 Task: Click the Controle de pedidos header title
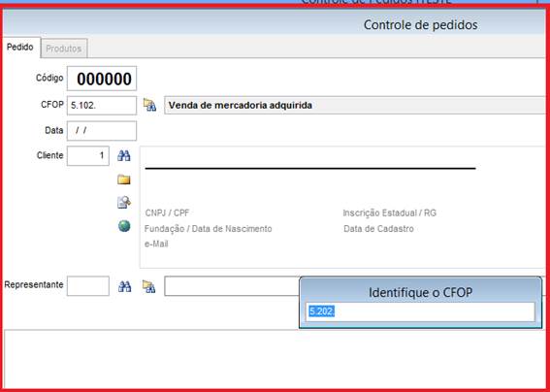click(x=420, y=25)
